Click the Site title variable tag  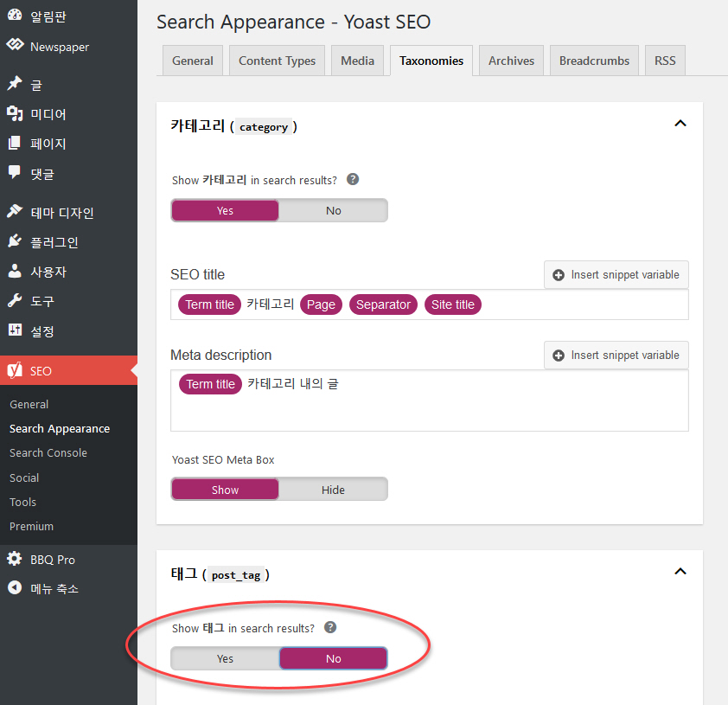pos(453,304)
